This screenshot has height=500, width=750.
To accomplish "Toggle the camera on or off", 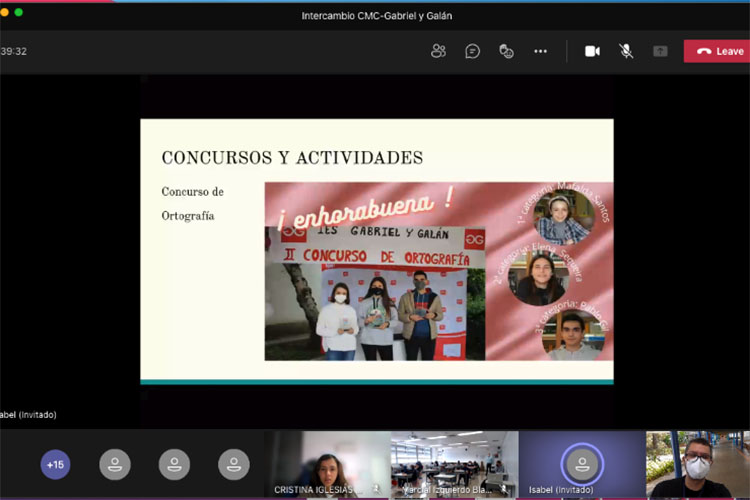I will (592, 51).
